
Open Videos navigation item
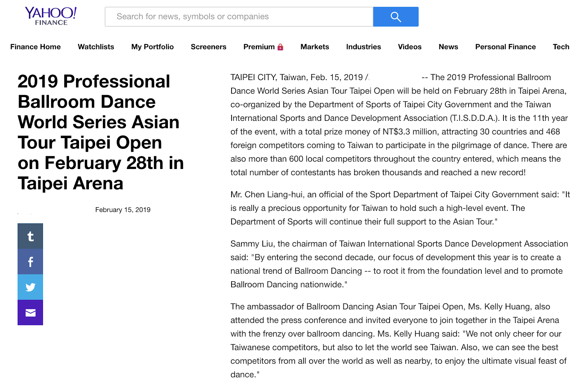click(410, 47)
